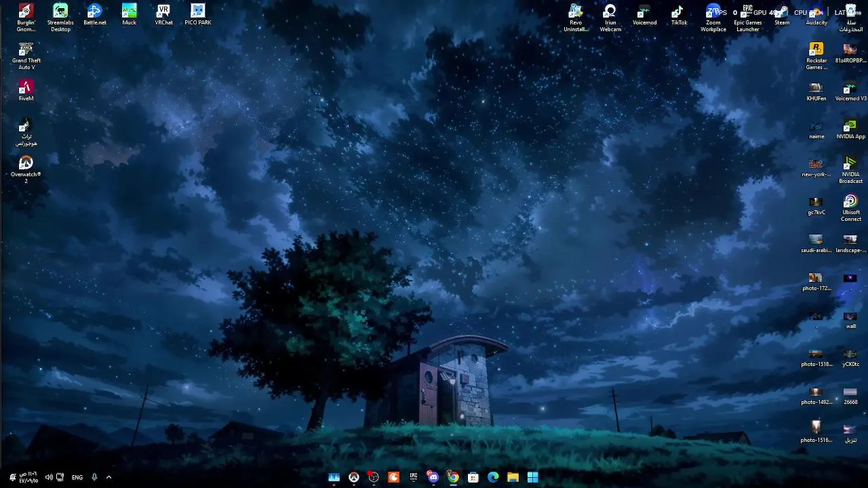
Task: Select the Revo Uninstaller desktop icon
Action: coord(576,18)
